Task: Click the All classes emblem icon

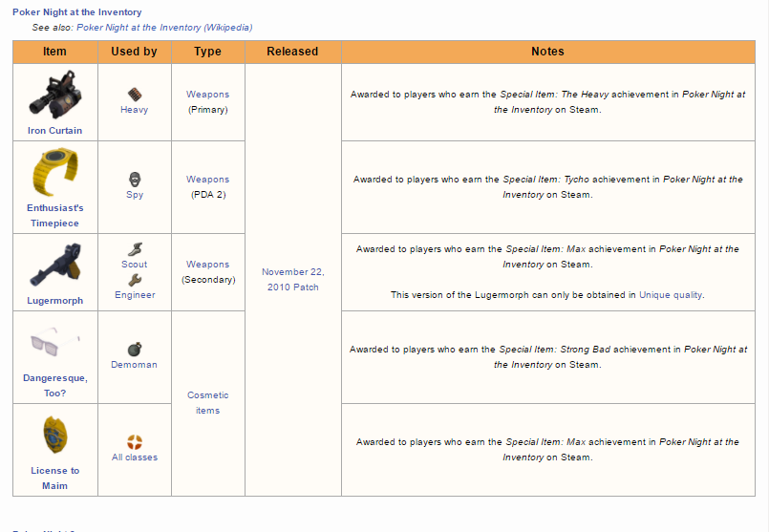Action: [135, 442]
